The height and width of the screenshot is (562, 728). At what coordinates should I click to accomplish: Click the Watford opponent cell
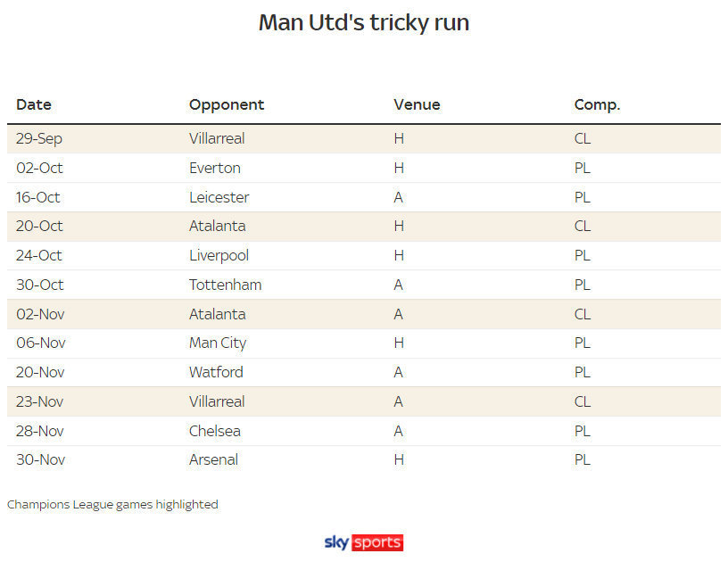(217, 372)
